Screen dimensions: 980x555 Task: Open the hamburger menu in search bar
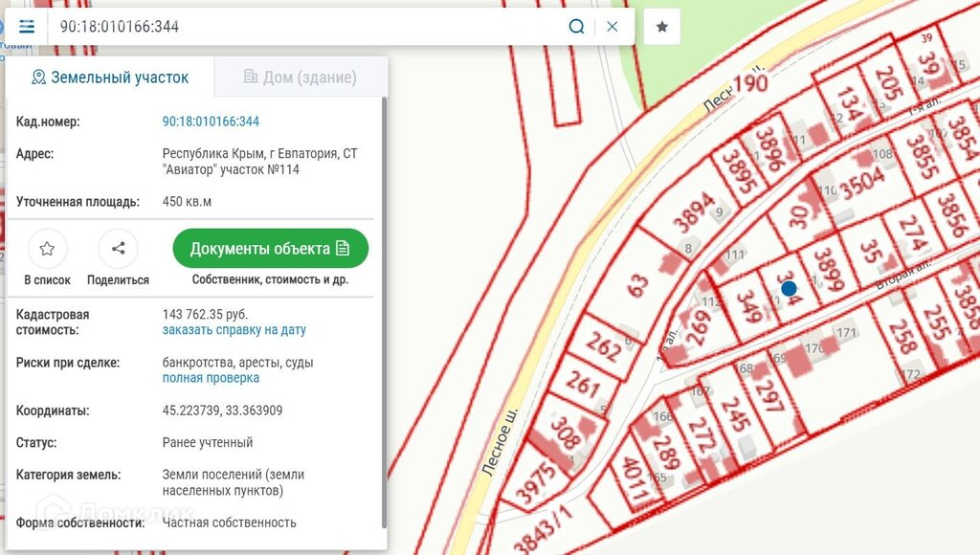coord(27,27)
